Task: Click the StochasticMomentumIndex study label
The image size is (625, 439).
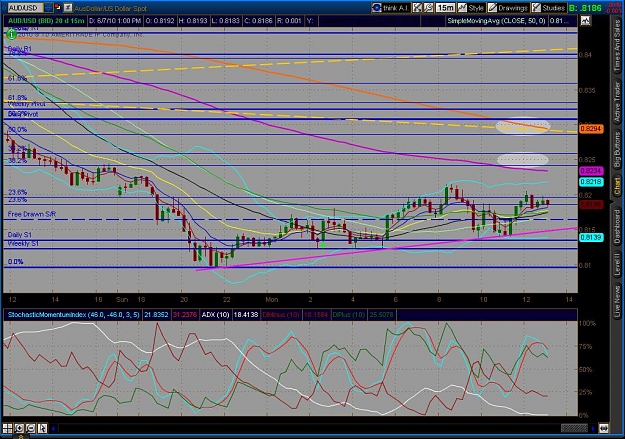Action: pos(73,315)
